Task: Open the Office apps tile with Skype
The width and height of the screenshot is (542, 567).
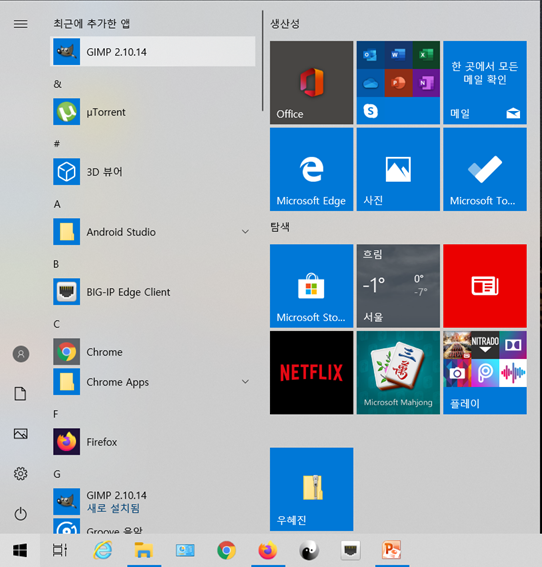Action: pos(398,82)
